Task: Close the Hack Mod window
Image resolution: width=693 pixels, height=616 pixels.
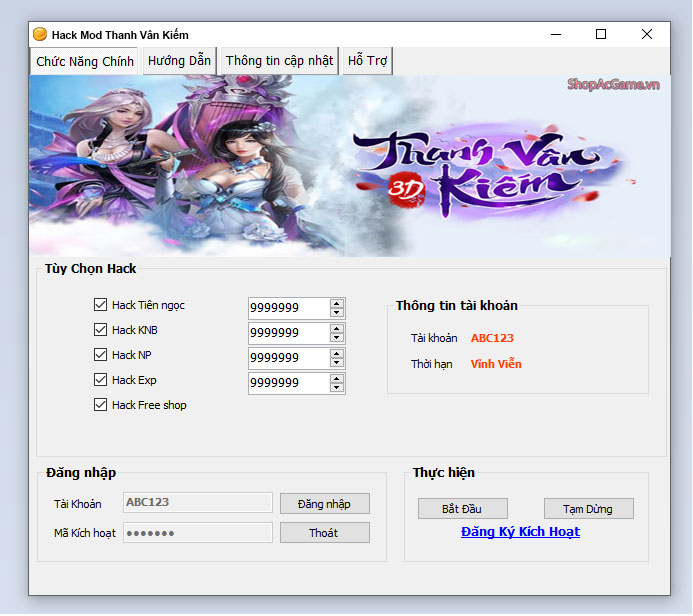Action: click(647, 34)
